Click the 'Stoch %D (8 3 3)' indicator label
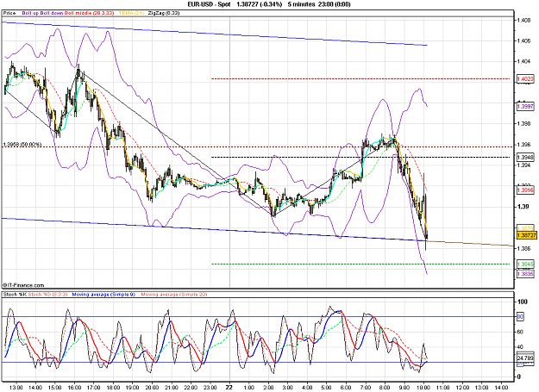This screenshot has width=539, height=392. click(47, 295)
